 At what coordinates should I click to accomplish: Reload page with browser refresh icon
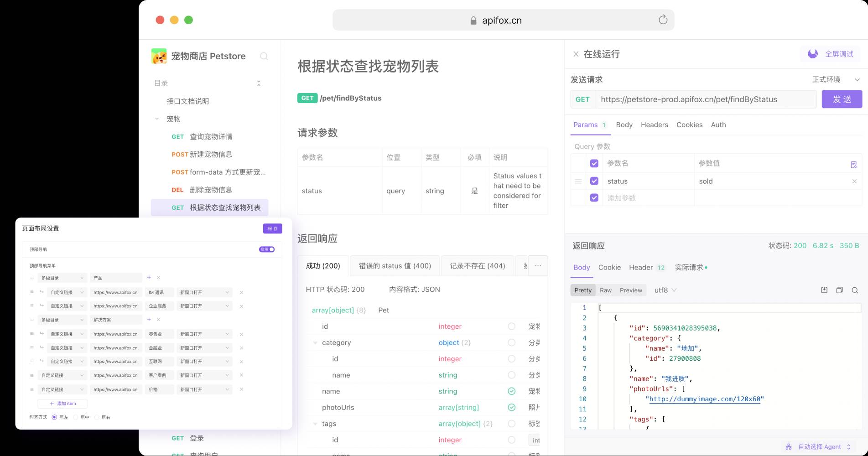(663, 20)
